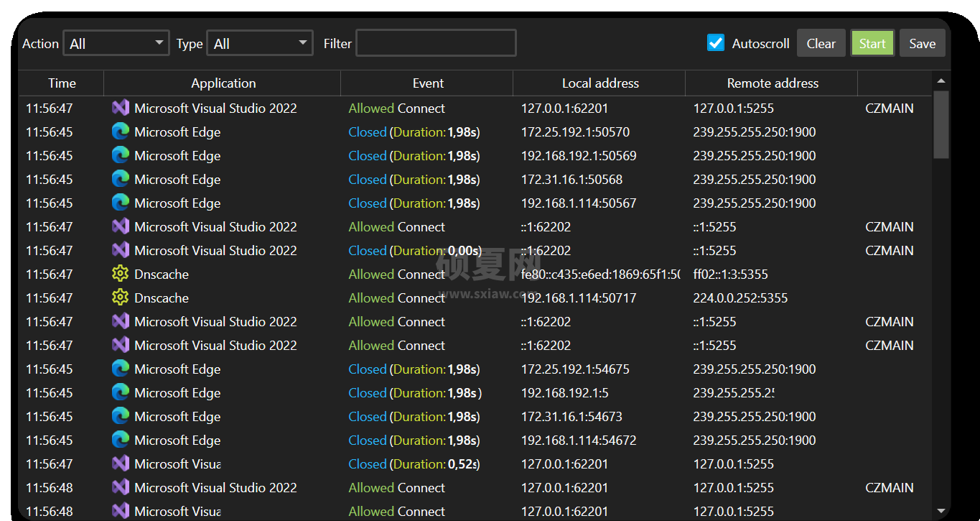Select local address 172.25.192.1:50570
Viewport: 980px width, 521px height.
[x=575, y=132]
